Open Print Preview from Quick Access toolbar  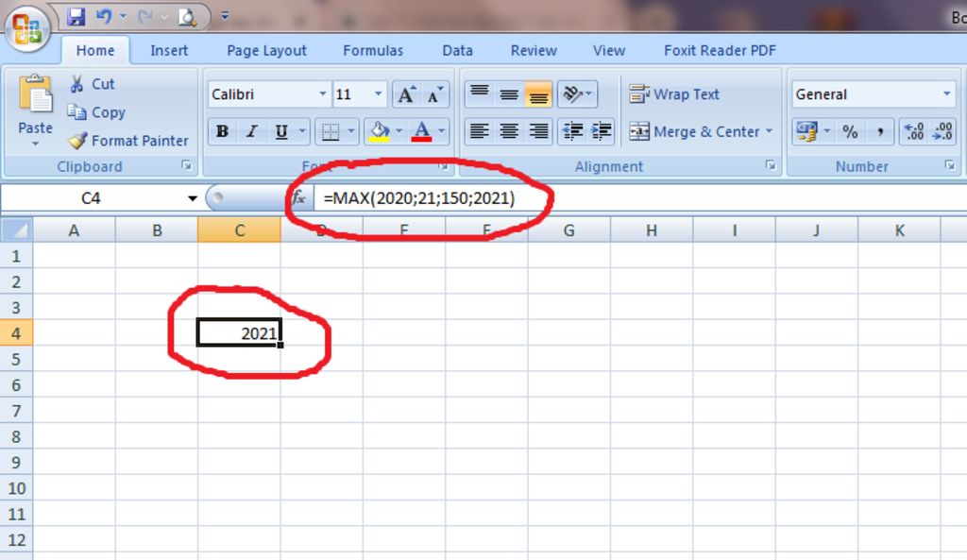click(187, 17)
